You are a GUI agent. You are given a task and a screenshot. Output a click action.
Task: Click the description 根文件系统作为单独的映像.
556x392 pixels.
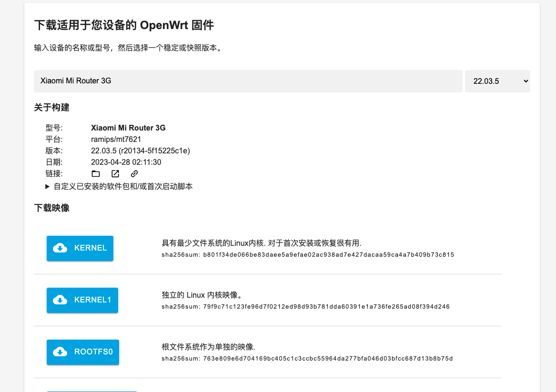click(209, 347)
